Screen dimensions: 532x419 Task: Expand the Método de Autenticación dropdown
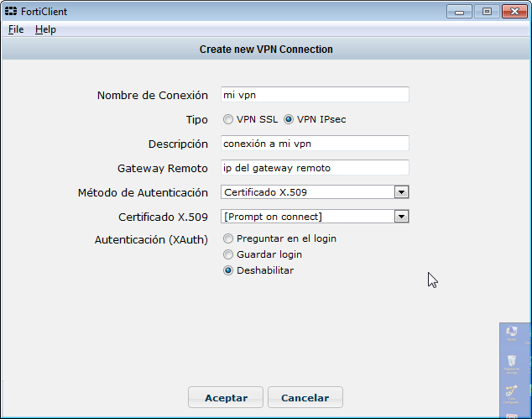(401, 192)
